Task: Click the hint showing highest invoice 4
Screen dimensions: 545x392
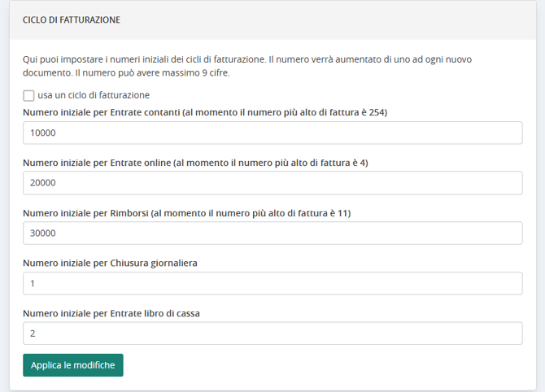Action: point(271,163)
